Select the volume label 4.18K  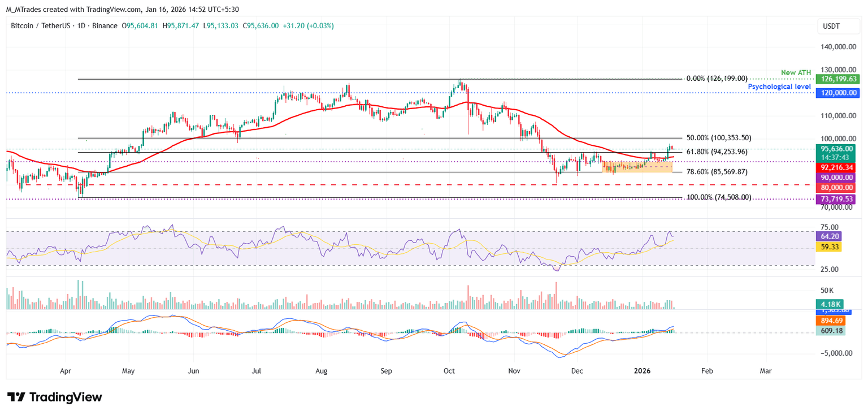click(x=830, y=304)
